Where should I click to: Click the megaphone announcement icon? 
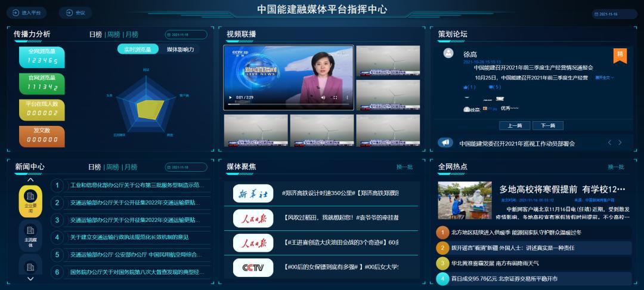(445, 143)
